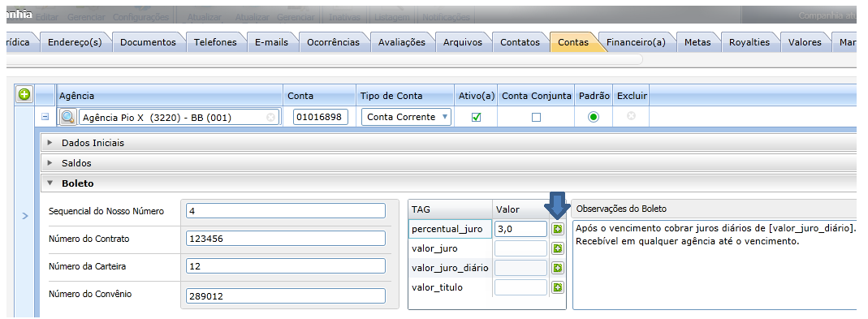
Task: Open the Tipo de Conta dropdown
Action: click(x=406, y=117)
